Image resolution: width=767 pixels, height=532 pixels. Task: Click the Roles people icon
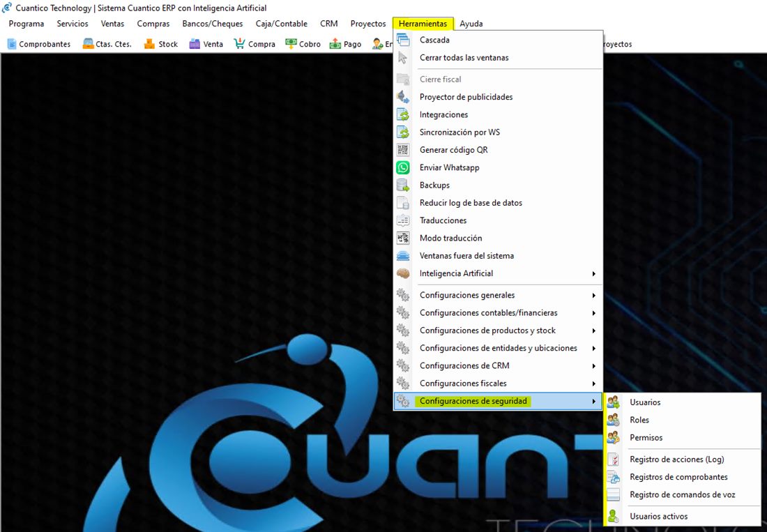pos(614,420)
